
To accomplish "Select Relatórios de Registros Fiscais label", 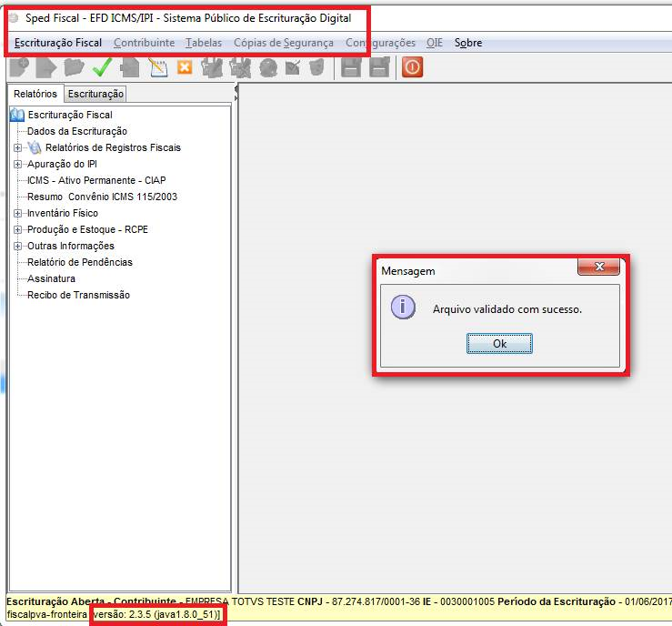I will [x=113, y=148].
